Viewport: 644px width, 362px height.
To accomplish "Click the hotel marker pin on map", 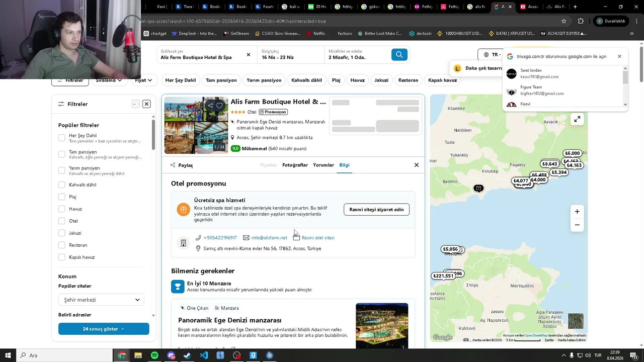I will click(x=478, y=188).
